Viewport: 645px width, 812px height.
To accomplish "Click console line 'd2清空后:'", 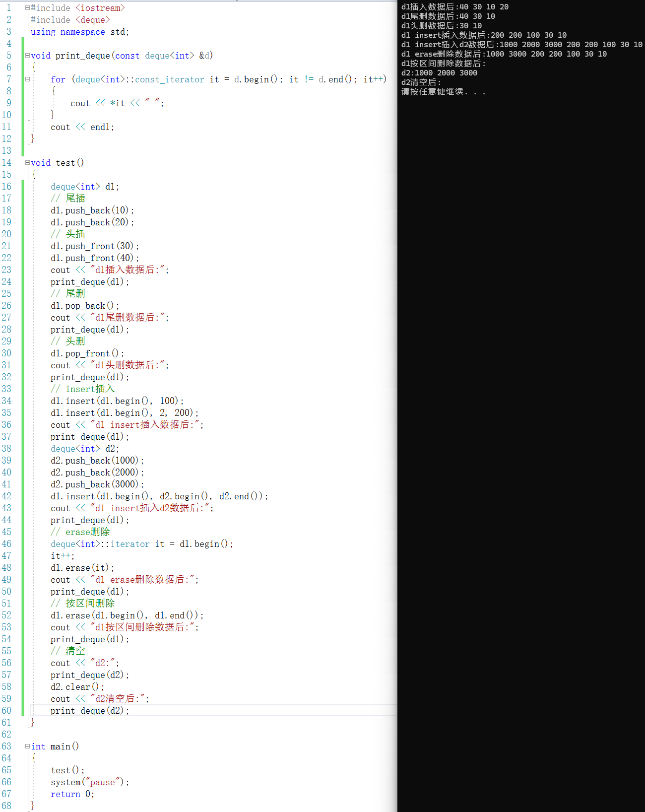I will [421, 82].
